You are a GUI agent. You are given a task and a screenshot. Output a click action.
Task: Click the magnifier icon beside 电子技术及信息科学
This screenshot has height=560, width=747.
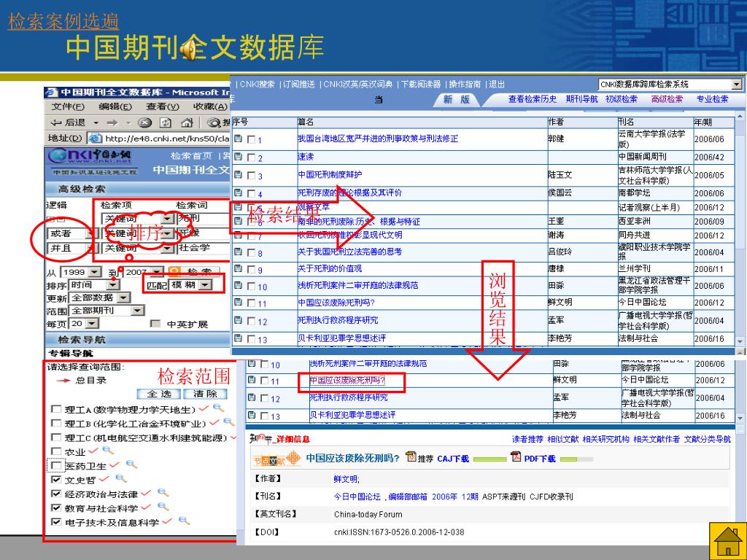pos(184,521)
